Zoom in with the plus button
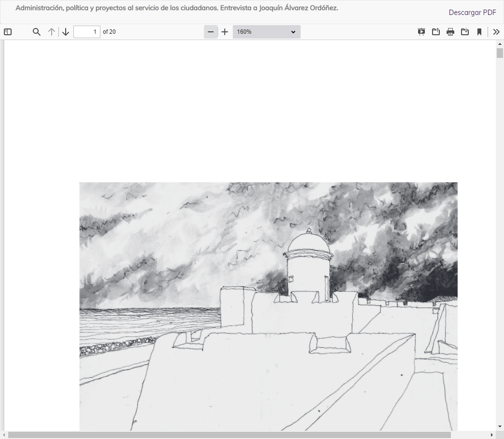The image size is (504, 439). (224, 32)
